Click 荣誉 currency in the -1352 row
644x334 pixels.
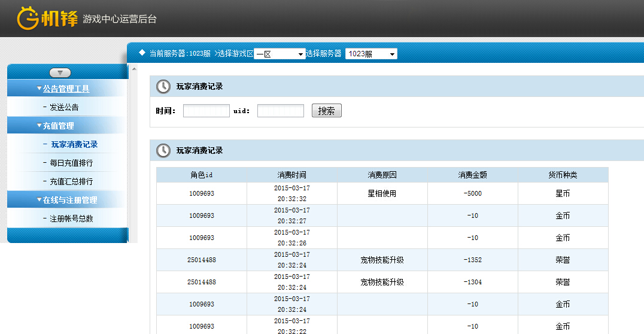[563, 260]
